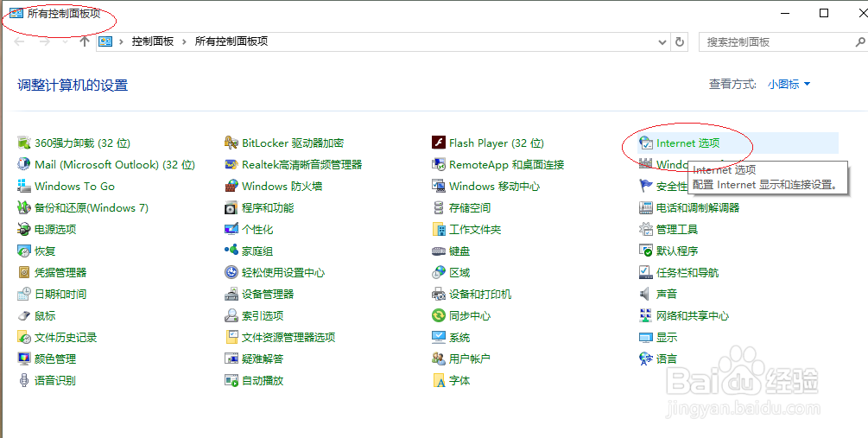Open the 个性化 icon
868x438 pixels.
(231, 229)
